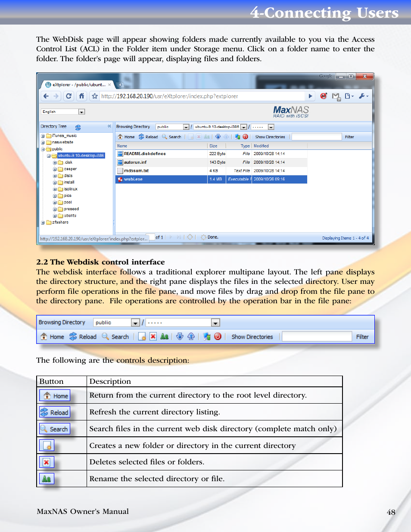
Task: Collapse the public tree folder
Action: click(43, 149)
